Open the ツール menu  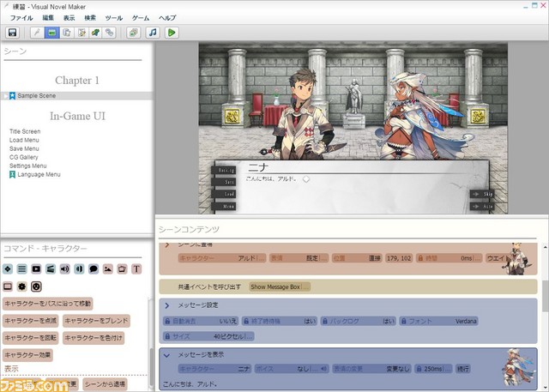pos(114,18)
